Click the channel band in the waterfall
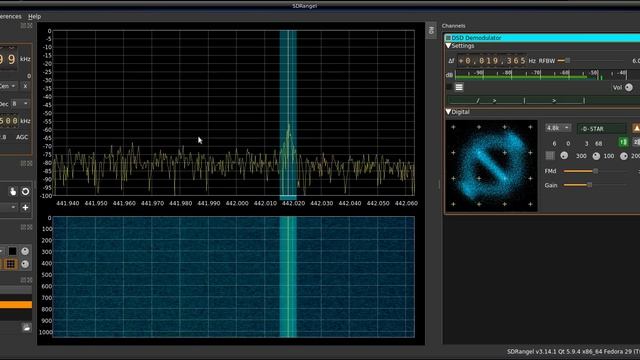Image resolution: width=640 pixels, height=360 pixels. click(288, 277)
